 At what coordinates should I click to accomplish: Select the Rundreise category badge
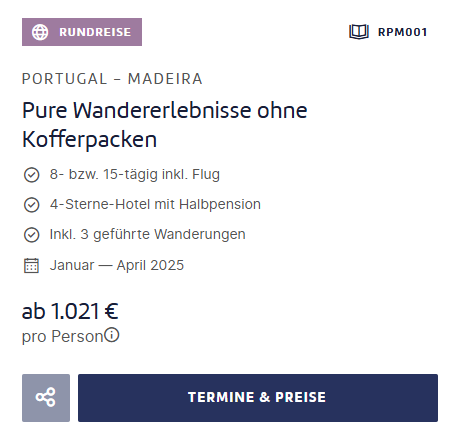coord(82,32)
